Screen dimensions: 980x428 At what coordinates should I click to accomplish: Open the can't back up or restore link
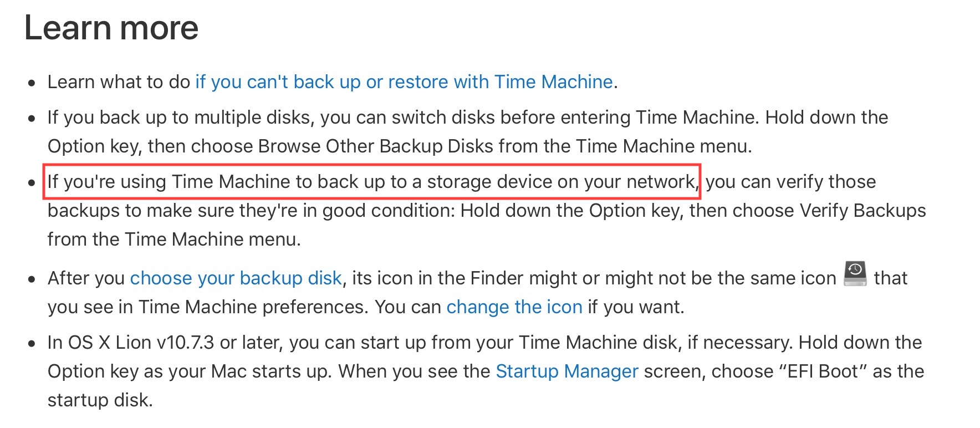coord(404,82)
